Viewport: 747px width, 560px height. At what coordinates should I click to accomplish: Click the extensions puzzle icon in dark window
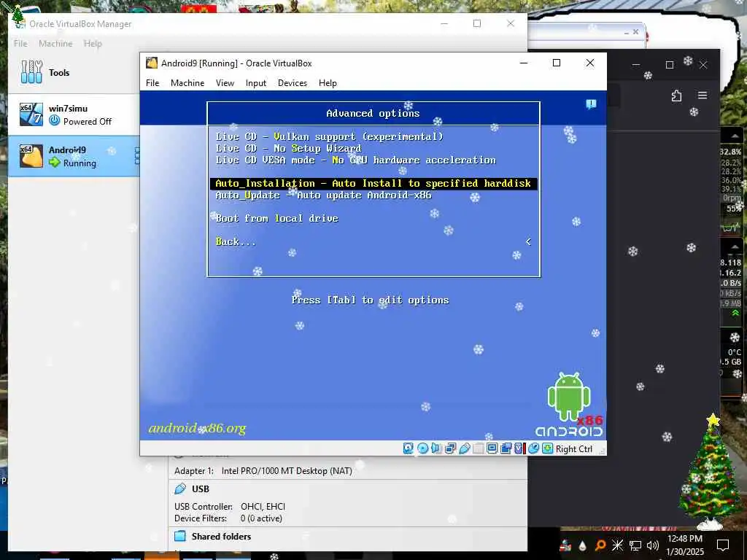(x=676, y=96)
